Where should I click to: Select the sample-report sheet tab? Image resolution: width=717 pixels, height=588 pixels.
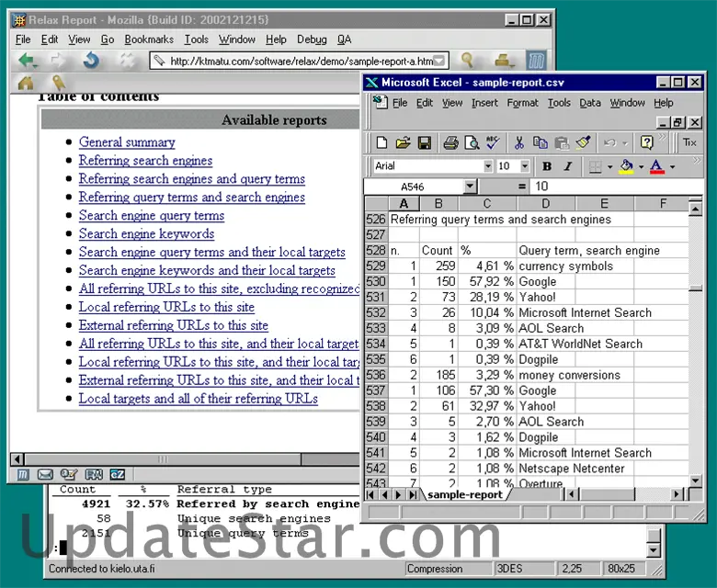point(465,494)
